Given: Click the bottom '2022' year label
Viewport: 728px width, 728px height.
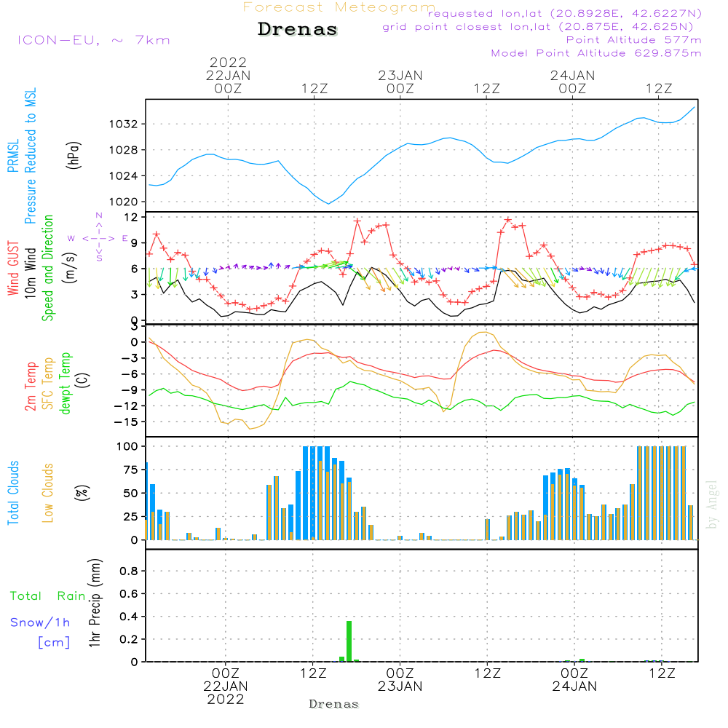Looking at the screenshot, I should point(226,700).
